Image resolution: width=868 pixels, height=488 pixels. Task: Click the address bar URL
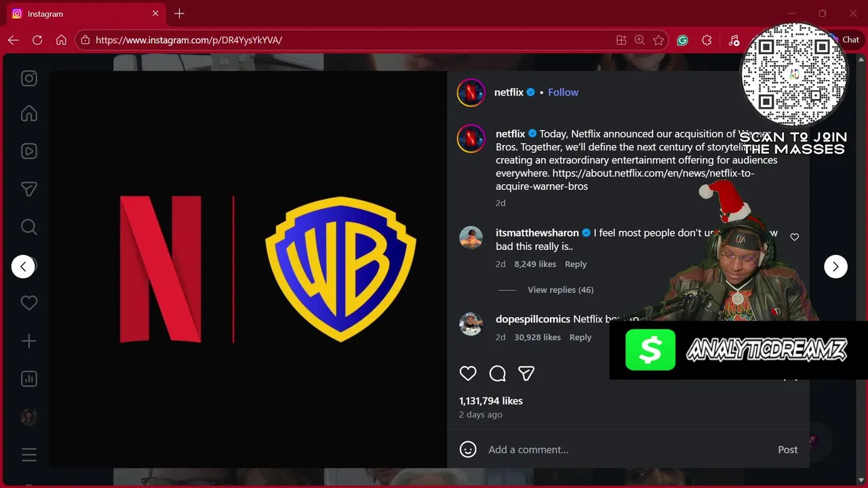click(189, 40)
